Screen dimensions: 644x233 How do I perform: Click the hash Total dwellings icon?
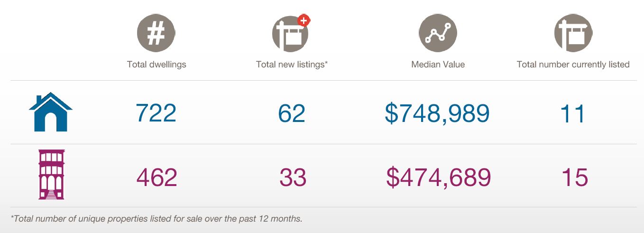coord(156,33)
